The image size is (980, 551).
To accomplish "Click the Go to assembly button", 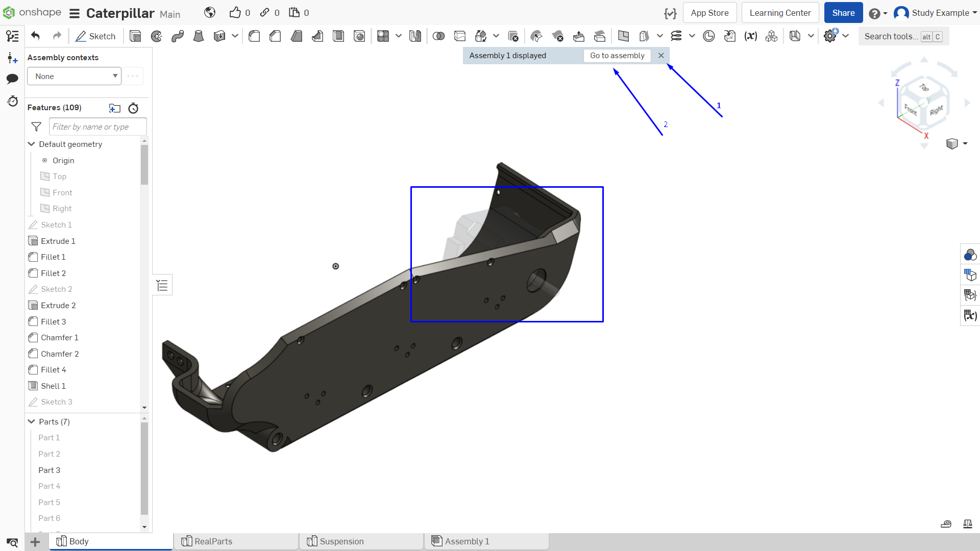I will (617, 56).
